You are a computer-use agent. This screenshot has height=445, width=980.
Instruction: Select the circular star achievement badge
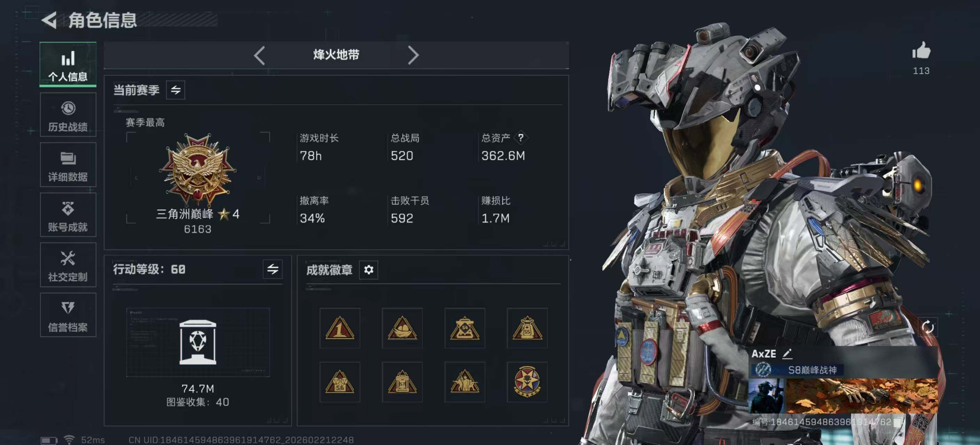(x=527, y=382)
